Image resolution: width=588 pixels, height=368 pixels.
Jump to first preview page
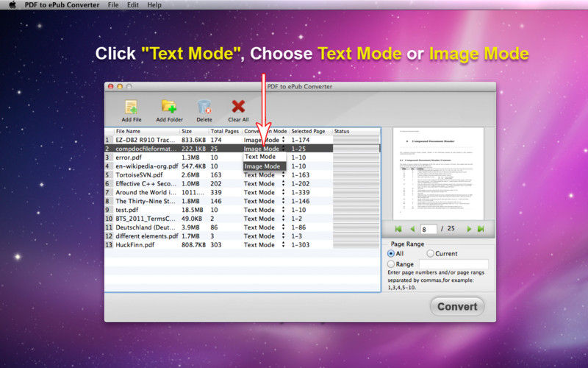[398, 229]
